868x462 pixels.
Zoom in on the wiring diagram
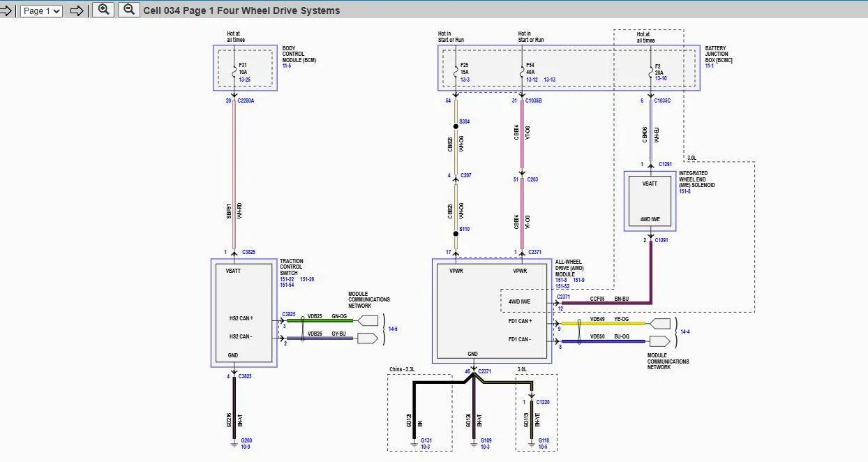(x=103, y=10)
